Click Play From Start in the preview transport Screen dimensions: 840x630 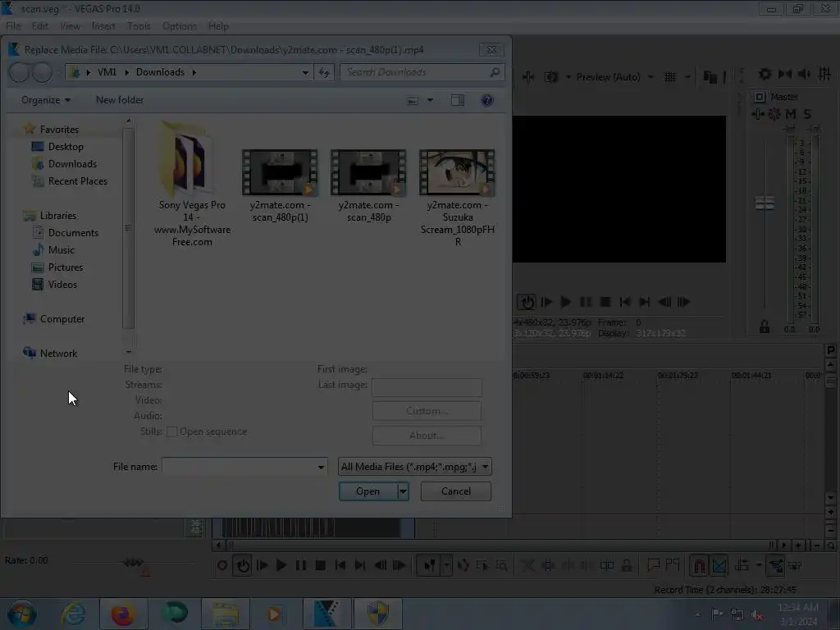click(x=546, y=302)
